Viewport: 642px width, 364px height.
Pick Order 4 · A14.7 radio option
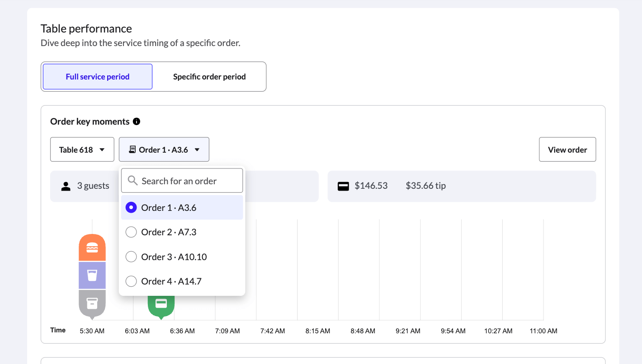tap(131, 281)
